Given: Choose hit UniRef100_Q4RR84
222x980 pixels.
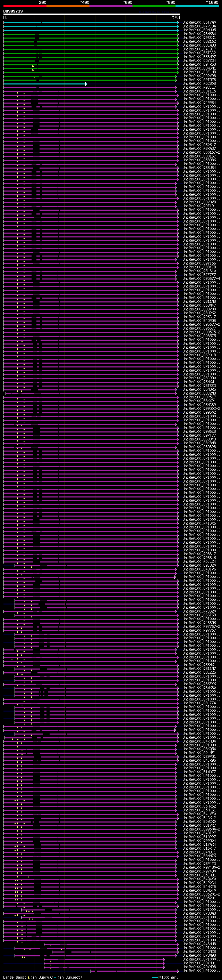Looking at the screenshot, I should point(199,103).
